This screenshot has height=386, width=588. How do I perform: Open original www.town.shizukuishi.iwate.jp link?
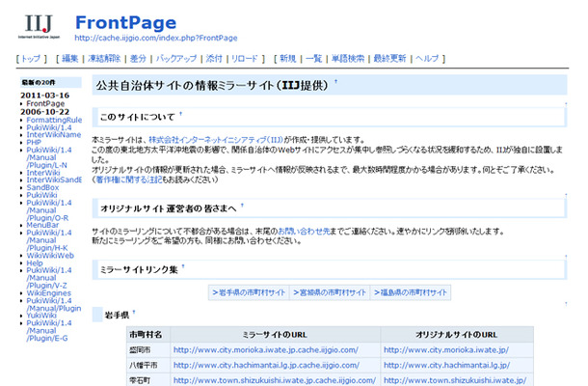point(455,380)
